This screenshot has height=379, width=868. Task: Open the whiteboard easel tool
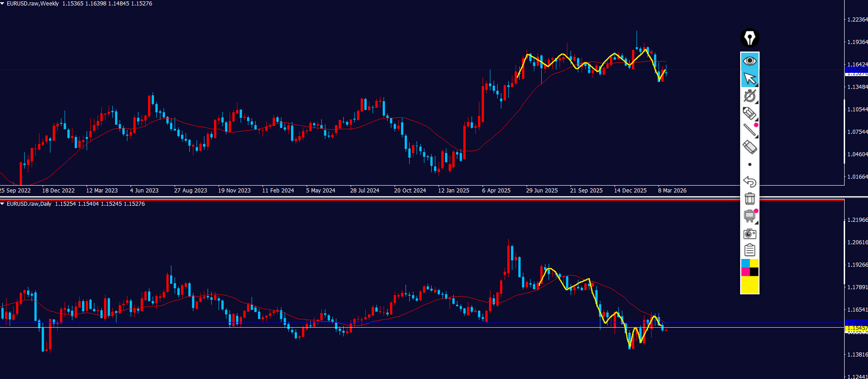coord(750,216)
